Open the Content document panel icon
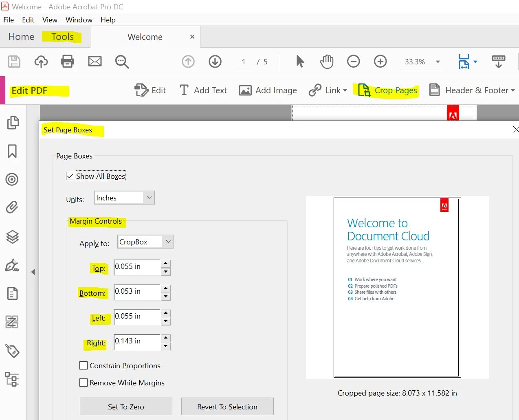Viewport: 519px width, 420px height. click(x=13, y=293)
